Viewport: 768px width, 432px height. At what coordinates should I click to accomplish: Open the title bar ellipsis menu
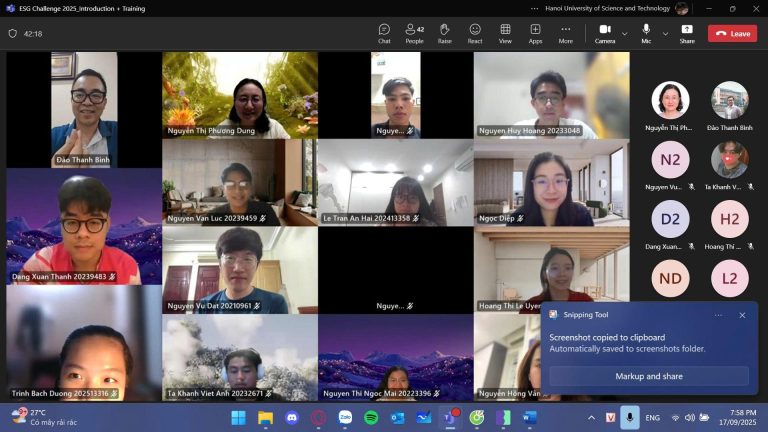click(534, 8)
